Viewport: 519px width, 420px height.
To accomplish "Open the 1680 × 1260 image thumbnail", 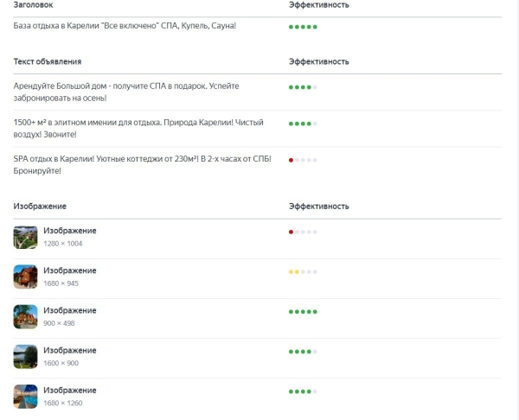I will [x=25, y=396].
